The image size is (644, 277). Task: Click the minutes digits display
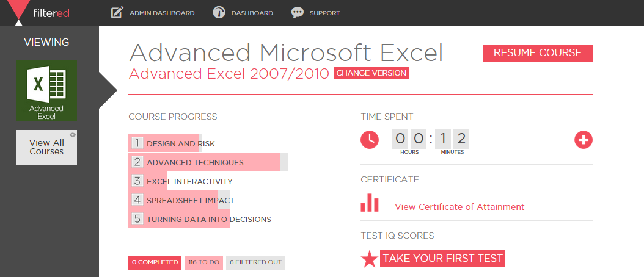(x=452, y=138)
